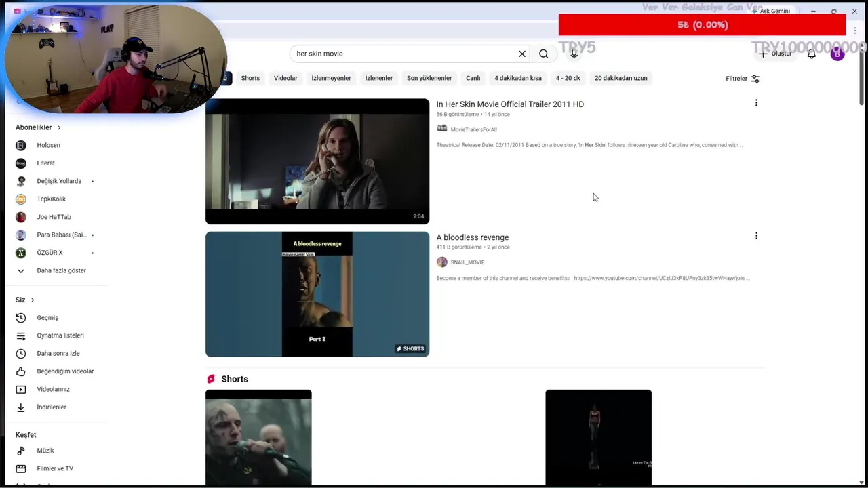Open the notifications bell
868x488 pixels.
click(x=811, y=54)
